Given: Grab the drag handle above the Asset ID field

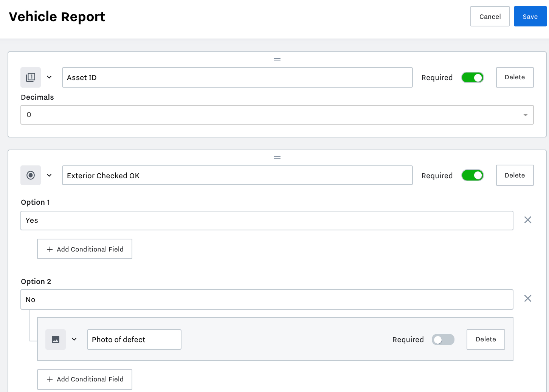Looking at the screenshot, I should [277, 59].
